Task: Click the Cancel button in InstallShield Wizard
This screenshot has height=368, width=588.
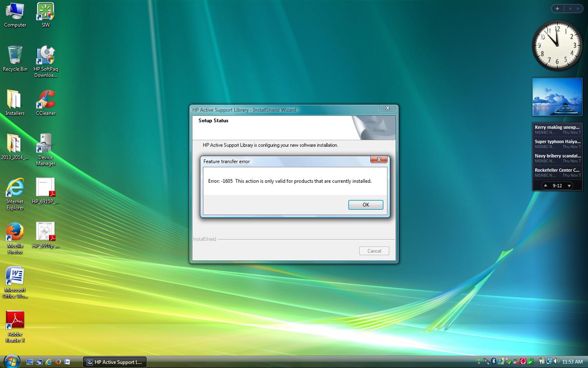Action: pos(374,251)
